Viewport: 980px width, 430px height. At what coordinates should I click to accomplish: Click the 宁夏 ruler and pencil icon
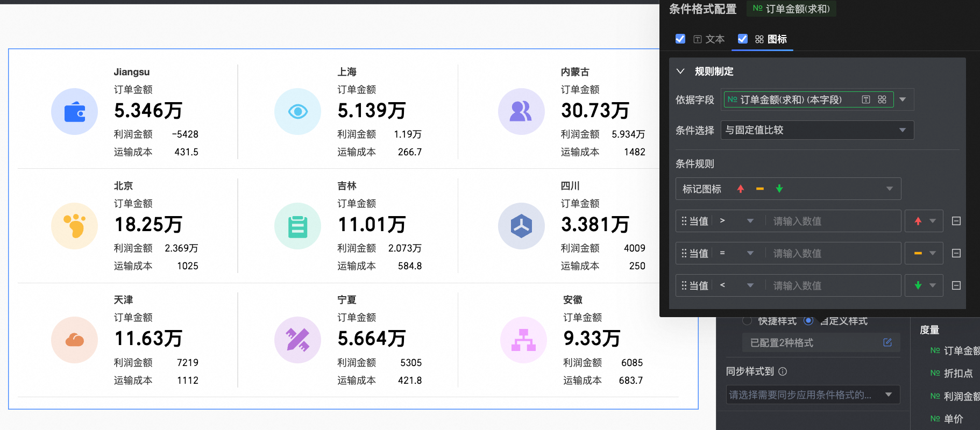point(297,340)
